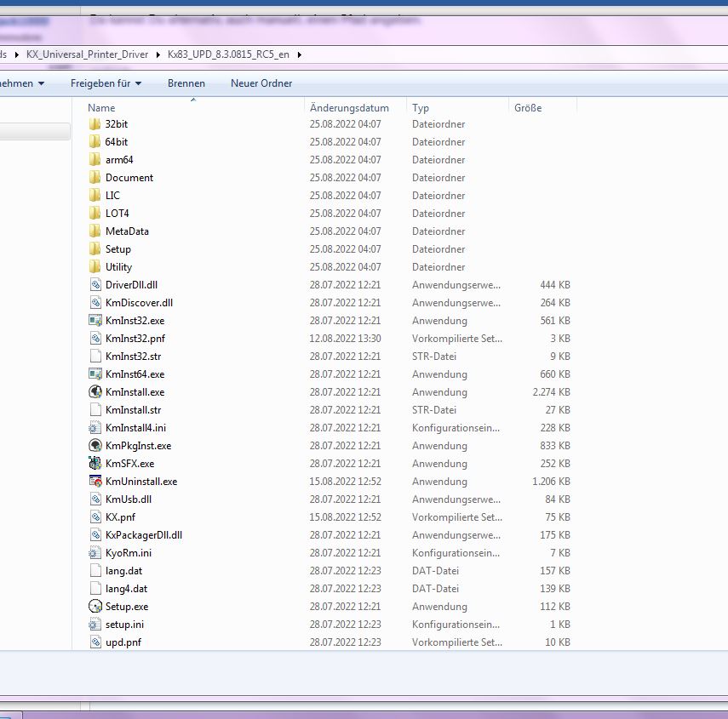Click the KmInstall4.ini config icon
The height and width of the screenshot is (719, 728).
pos(95,428)
